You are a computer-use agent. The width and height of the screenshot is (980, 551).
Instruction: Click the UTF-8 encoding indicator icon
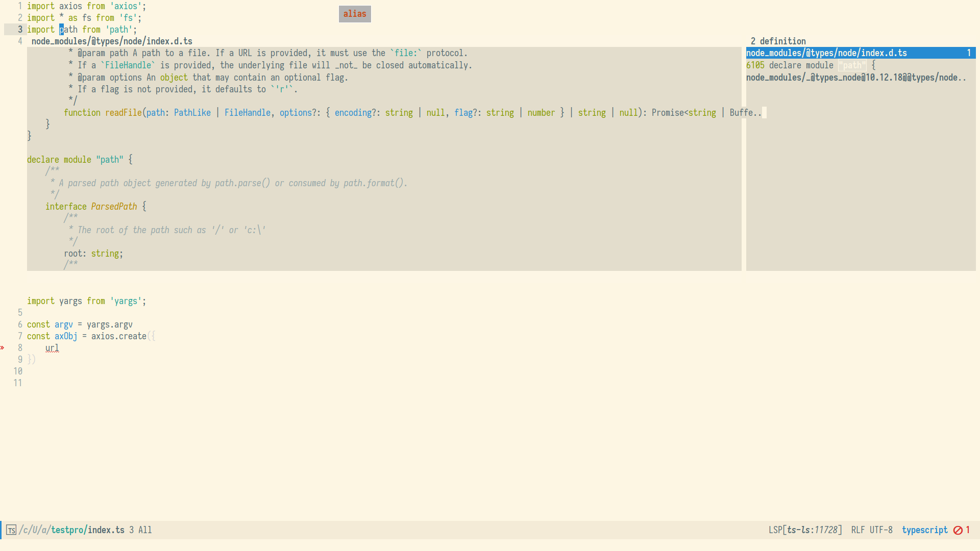[880, 530]
